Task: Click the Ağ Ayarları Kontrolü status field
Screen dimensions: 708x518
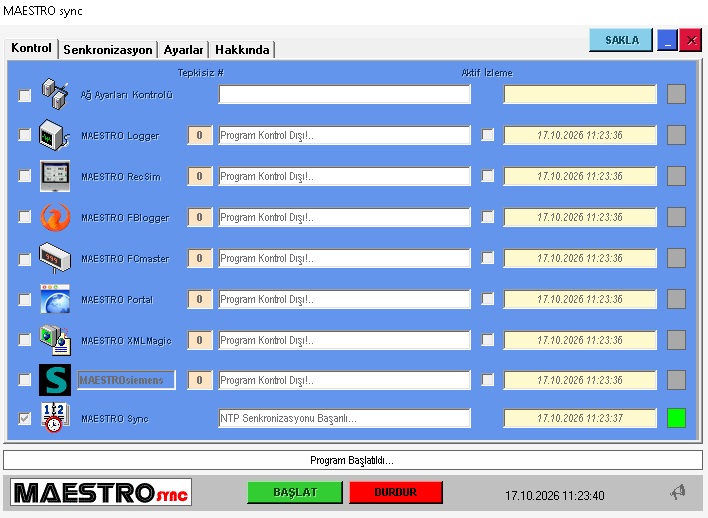Action: pyautogui.click(x=345, y=94)
